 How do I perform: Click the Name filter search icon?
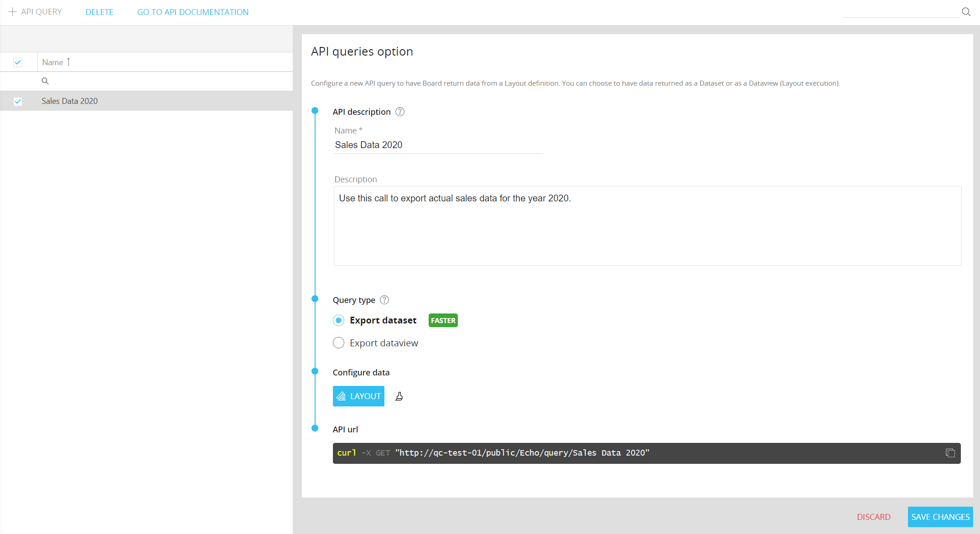45,81
